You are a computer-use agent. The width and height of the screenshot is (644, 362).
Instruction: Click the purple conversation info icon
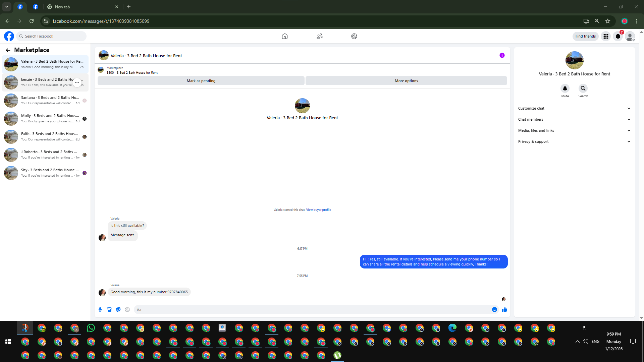click(502, 56)
